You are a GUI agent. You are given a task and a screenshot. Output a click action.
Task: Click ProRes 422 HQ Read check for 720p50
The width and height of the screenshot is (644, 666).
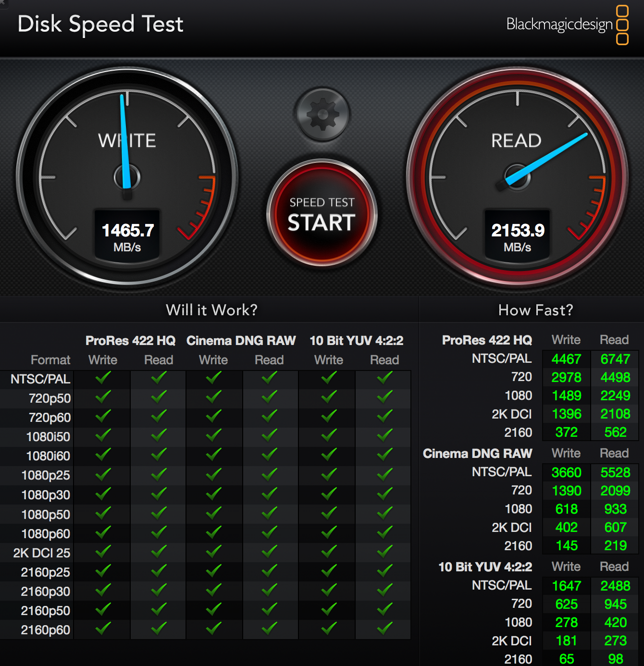click(159, 397)
